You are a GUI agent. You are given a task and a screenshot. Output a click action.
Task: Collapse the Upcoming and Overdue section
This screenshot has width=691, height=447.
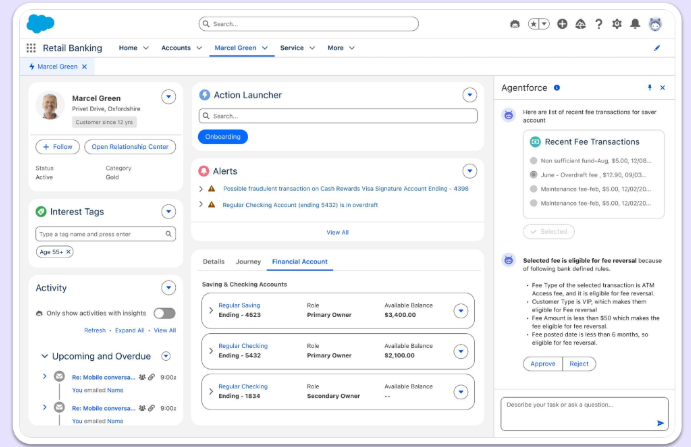click(x=45, y=356)
